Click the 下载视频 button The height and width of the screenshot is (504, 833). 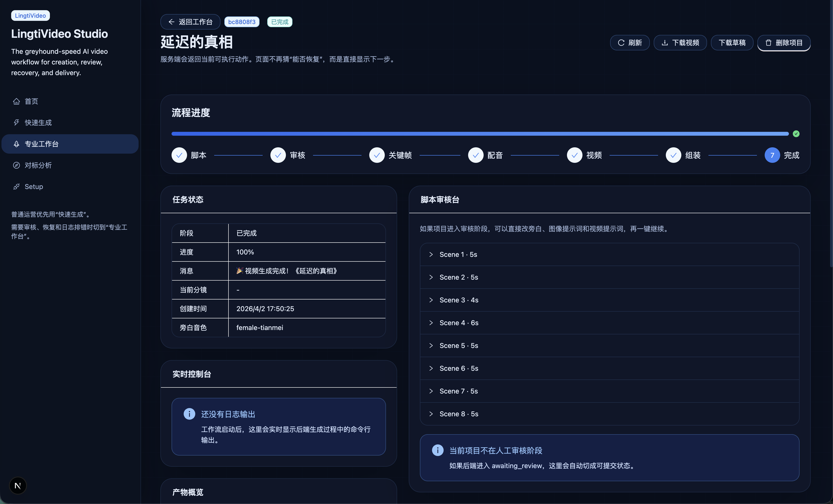(680, 43)
